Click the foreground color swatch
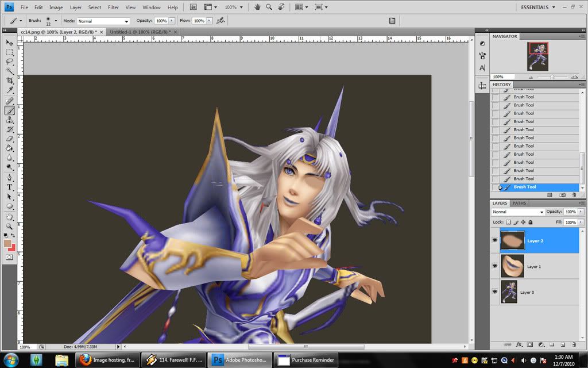588x368 pixels. tap(8, 243)
